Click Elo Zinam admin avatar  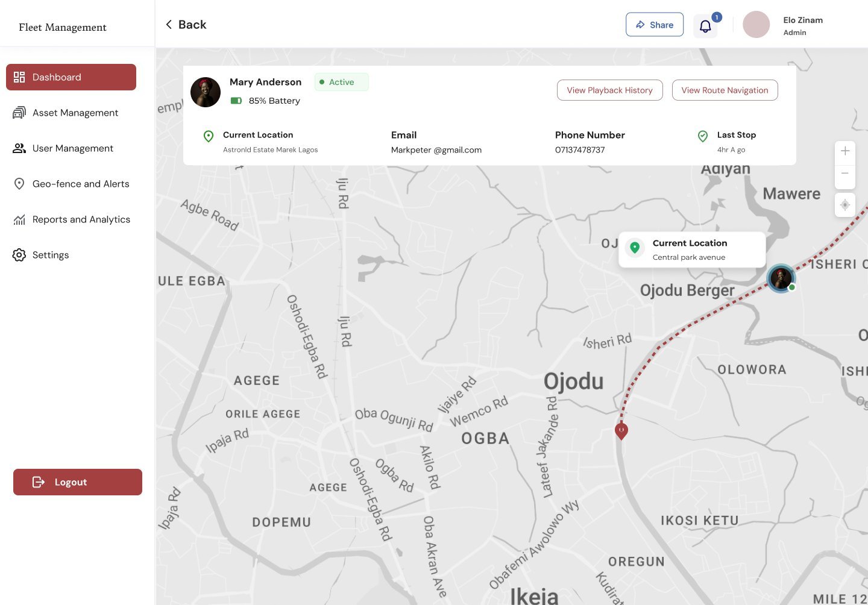756,25
